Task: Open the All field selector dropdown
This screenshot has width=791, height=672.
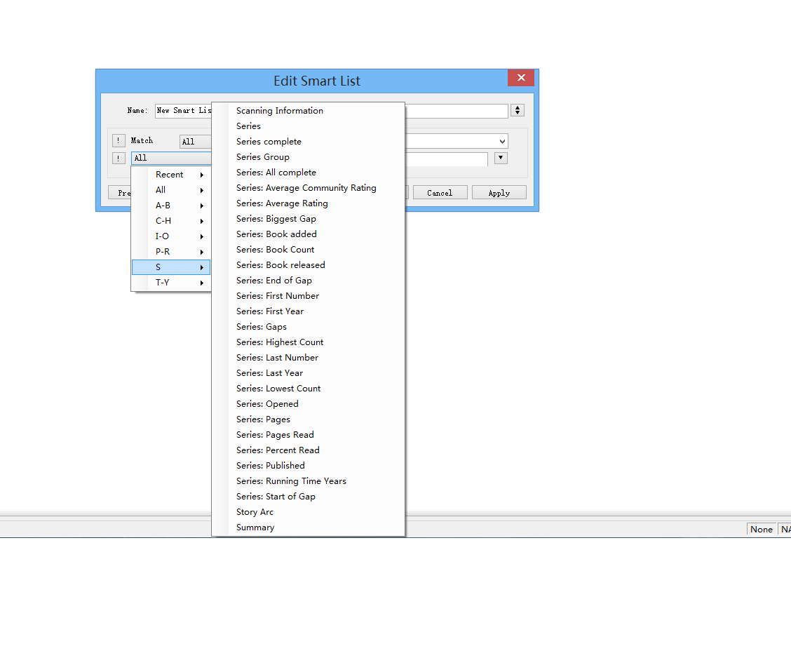Action: pyautogui.click(x=171, y=159)
